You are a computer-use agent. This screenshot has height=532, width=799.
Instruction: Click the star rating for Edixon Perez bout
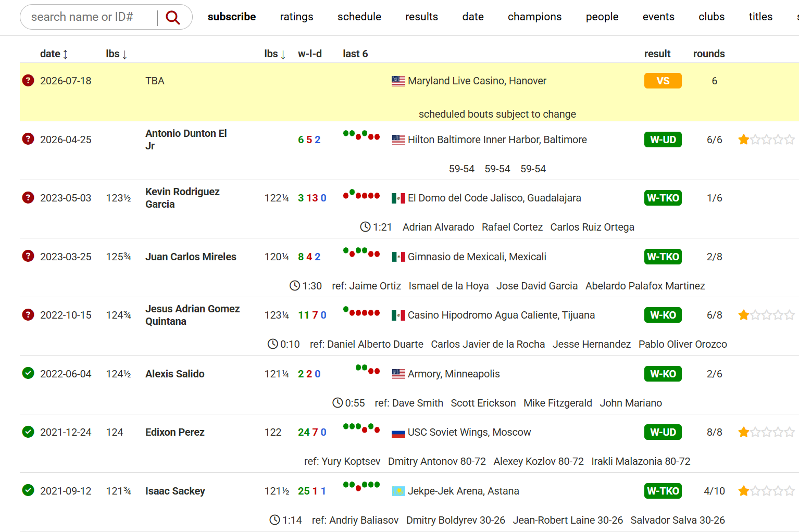pos(766,432)
